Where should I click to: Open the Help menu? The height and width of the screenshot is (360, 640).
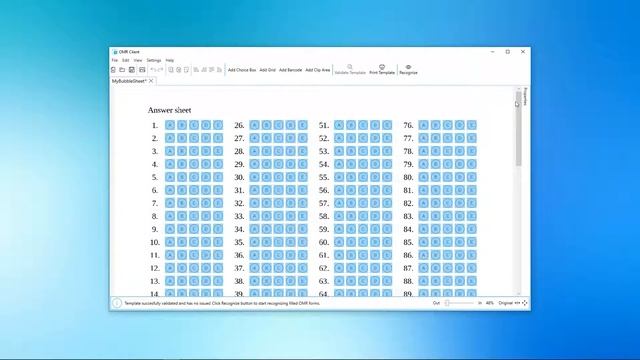[170, 60]
